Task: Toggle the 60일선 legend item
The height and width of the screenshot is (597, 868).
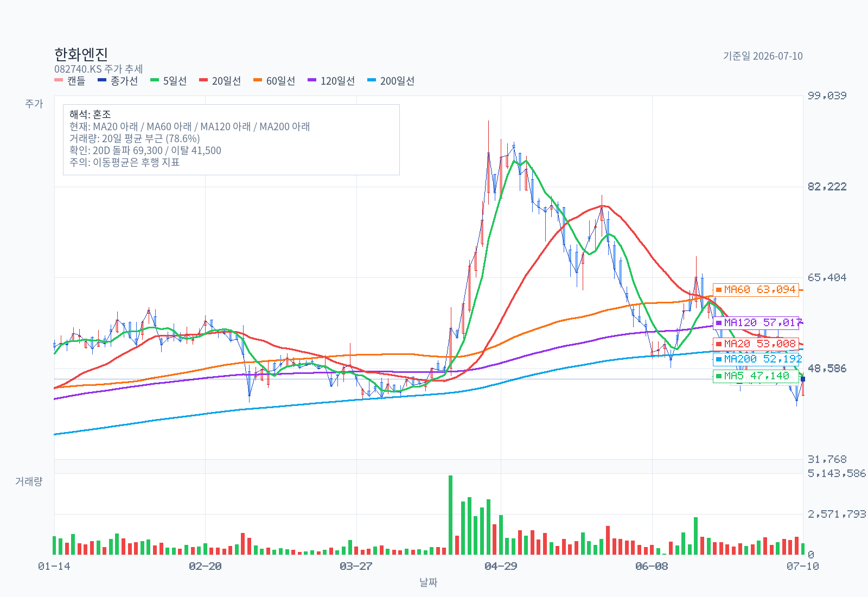Action: click(275, 81)
